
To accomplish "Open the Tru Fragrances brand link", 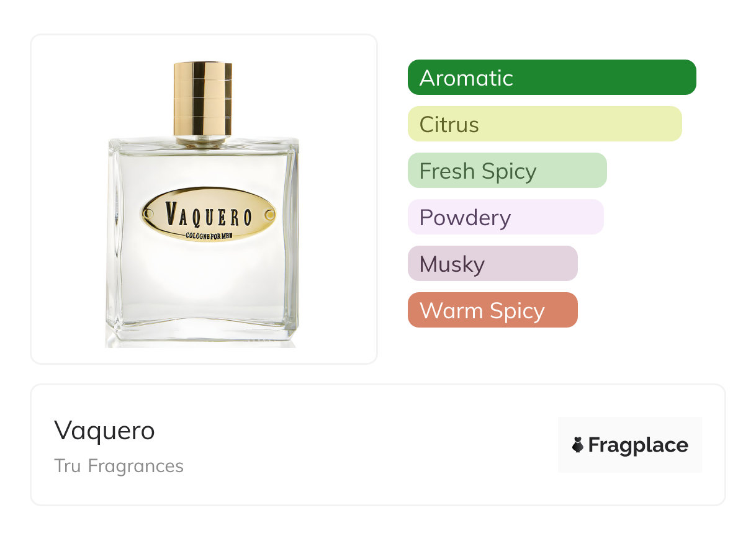I will pyautogui.click(x=119, y=466).
